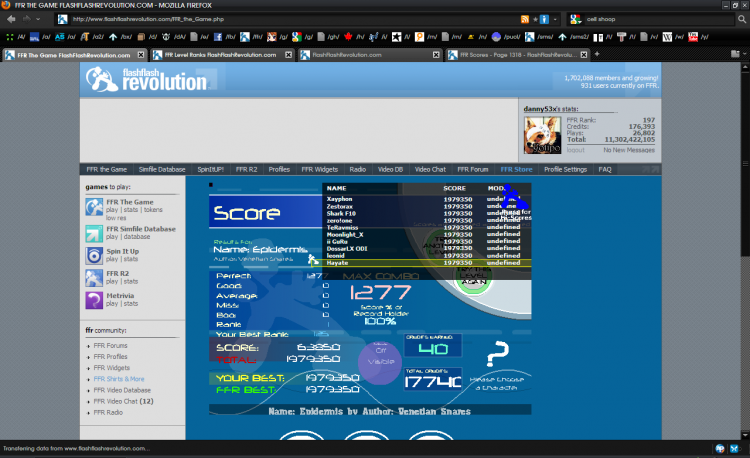Click the FlashFlash Revolution logo

pyautogui.click(x=147, y=79)
